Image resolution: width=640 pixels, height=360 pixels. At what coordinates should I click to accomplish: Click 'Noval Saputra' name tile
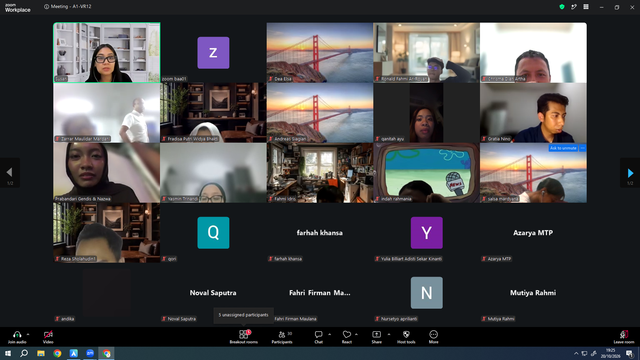coord(213,293)
